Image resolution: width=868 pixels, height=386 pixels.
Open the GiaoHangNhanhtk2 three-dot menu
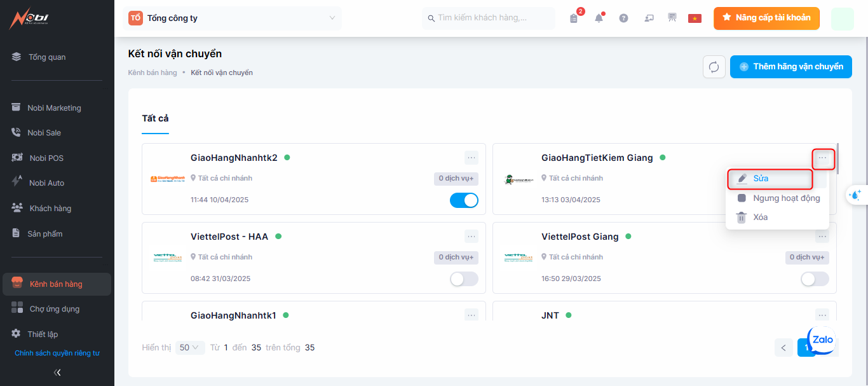click(x=471, y=158)
